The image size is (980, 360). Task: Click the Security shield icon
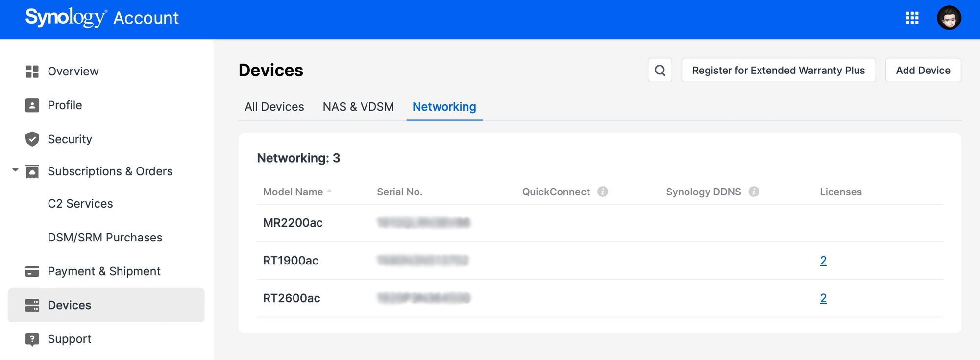point(32,139)
